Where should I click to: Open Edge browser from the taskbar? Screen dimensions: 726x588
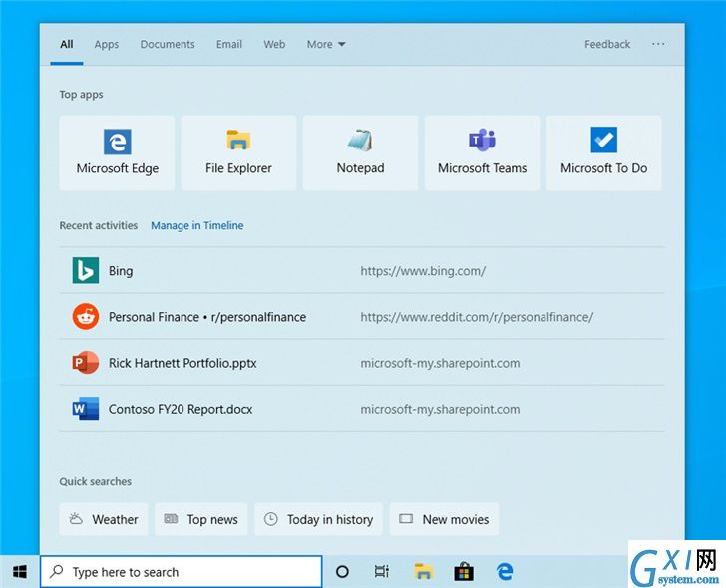tap(505, 572)
